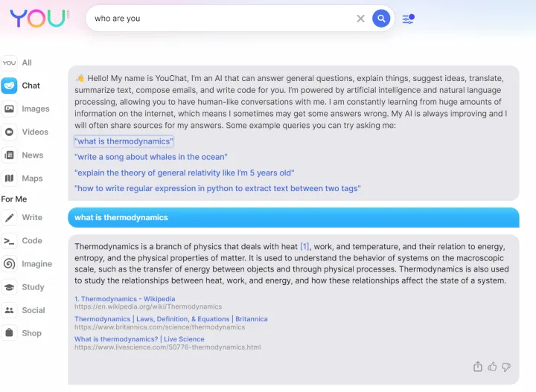The image size is (536, 392).
Task: Click the share icon under the answer
Action: click(x=478, y=367)
